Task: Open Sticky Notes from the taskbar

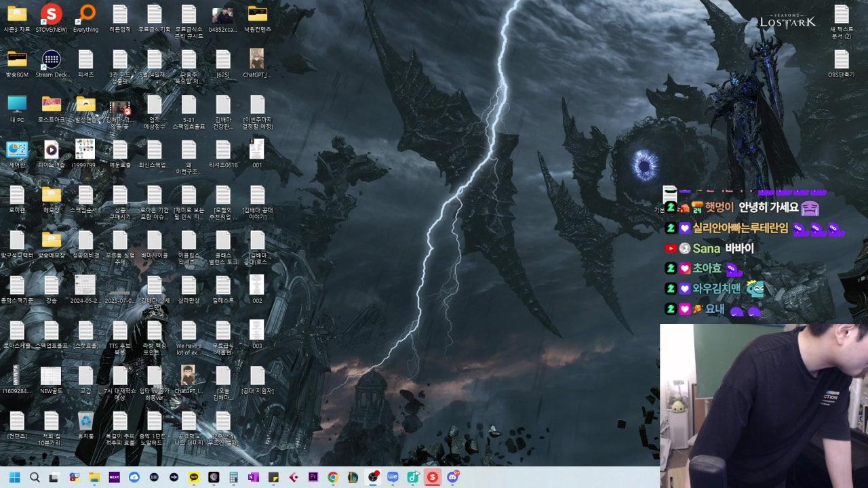Action: 273,477
